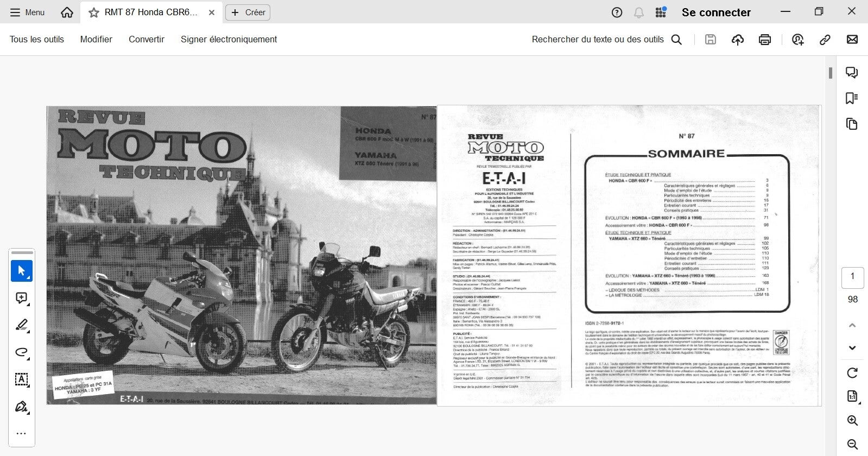868x456 pixels.
Task: Click the E-T-A-I publisher logo text
Action: 504,178
